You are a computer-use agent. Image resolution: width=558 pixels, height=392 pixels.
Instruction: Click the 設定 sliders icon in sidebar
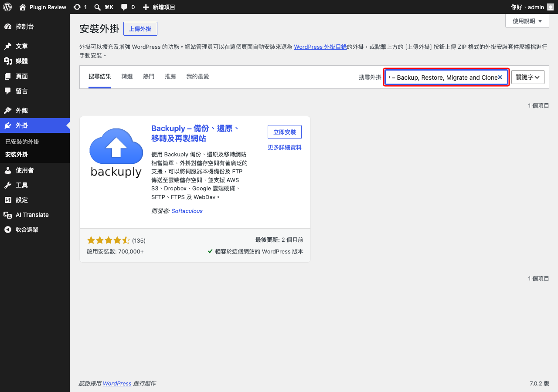point(8,200)
